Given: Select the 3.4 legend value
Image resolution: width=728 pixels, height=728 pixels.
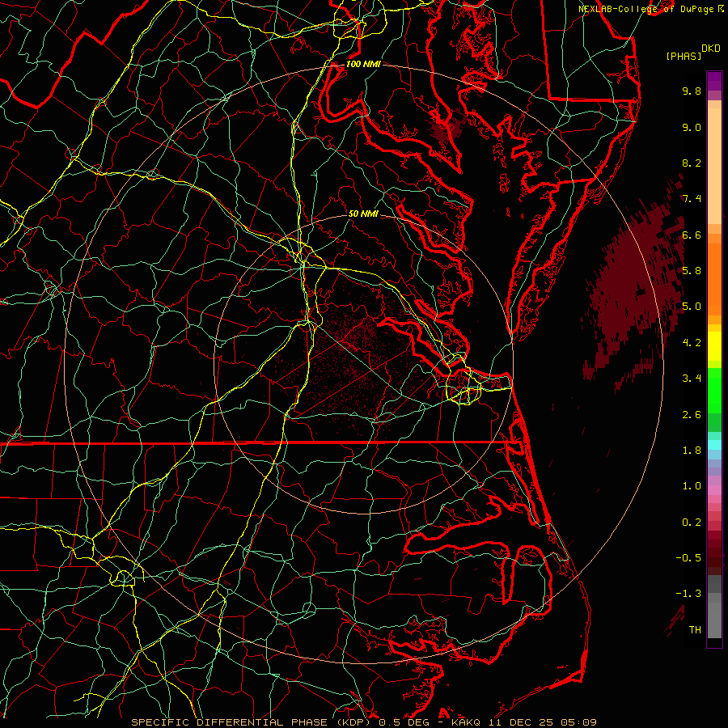Looking at the screenshot, I should 692,379.
